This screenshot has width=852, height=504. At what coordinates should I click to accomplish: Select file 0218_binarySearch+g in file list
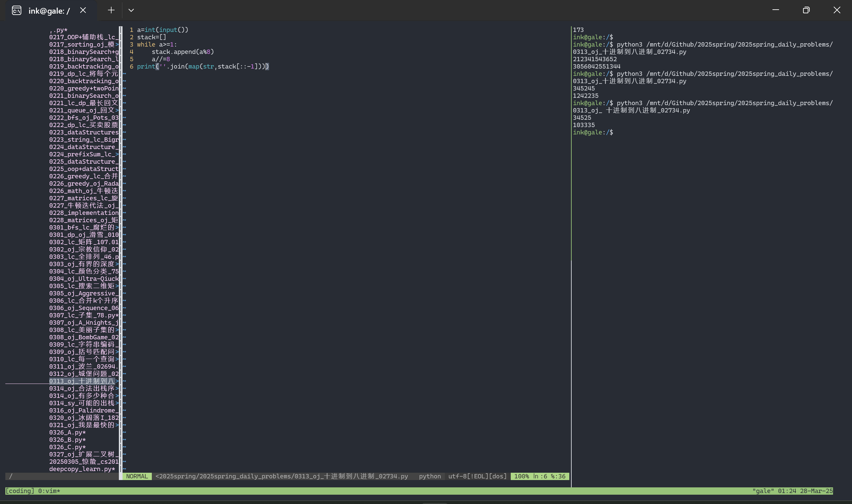[84, 52]
